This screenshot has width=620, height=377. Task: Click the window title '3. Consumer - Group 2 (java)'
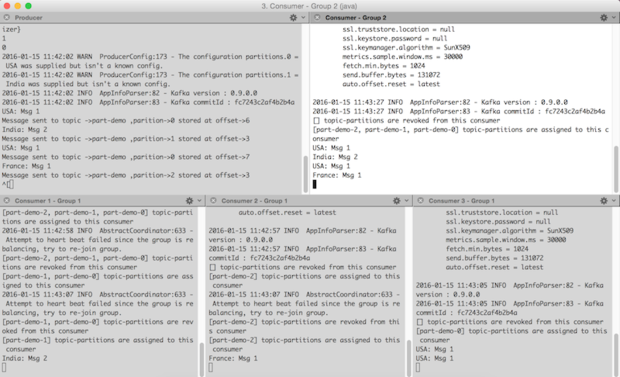tap(309, 6)
